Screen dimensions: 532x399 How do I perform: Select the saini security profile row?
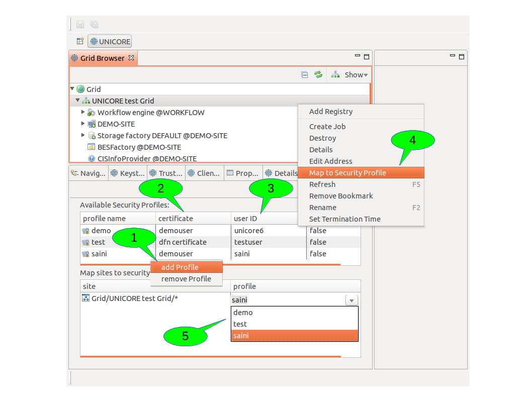click(220, 254)
